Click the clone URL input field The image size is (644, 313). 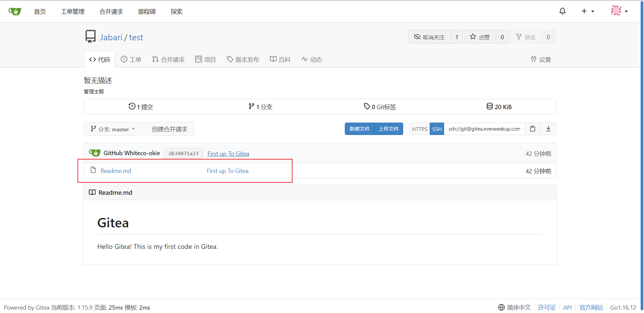[485, 129]
